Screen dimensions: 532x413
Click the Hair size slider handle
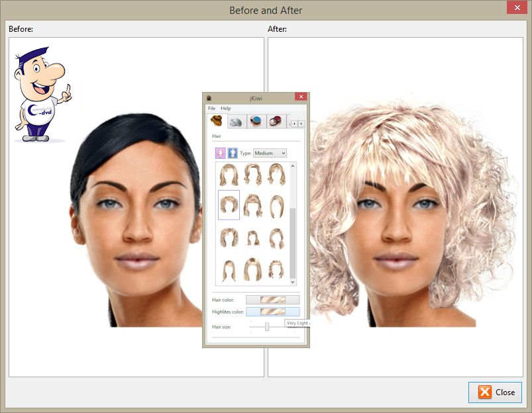click(x=267, y=326)
